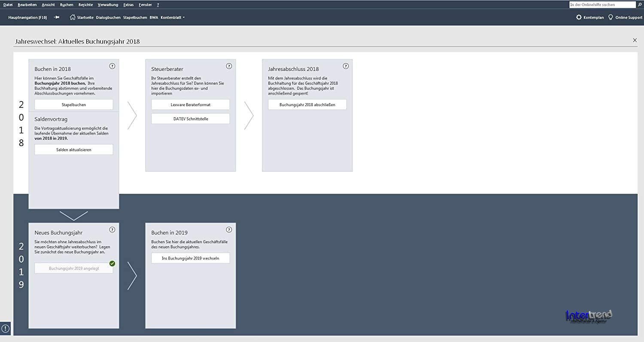Click the Online Support lightbulb icon
644x342 pixels.
point(611,18)
